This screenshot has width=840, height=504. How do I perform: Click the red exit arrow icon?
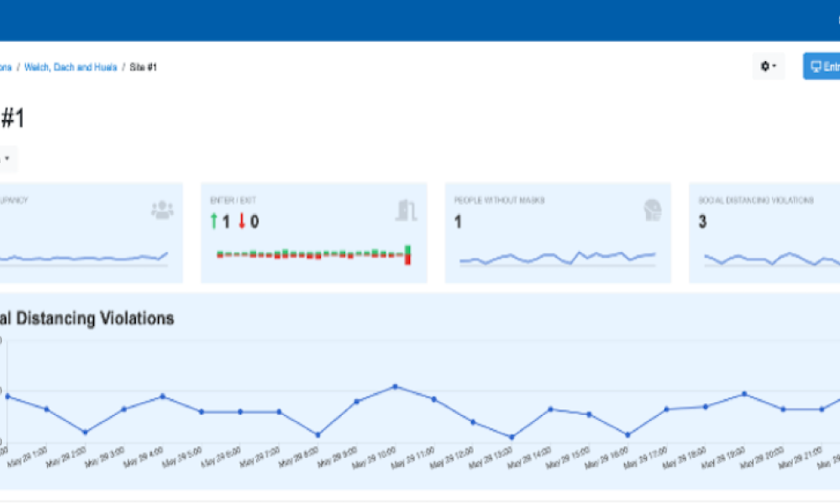(242, 221)
